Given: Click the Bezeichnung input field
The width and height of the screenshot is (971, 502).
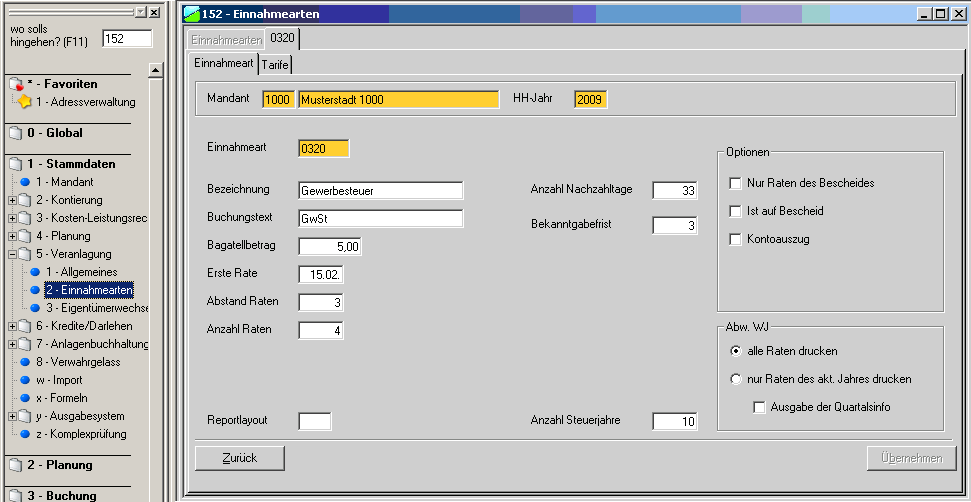Looking at the screenshot, I should point(380,191).
